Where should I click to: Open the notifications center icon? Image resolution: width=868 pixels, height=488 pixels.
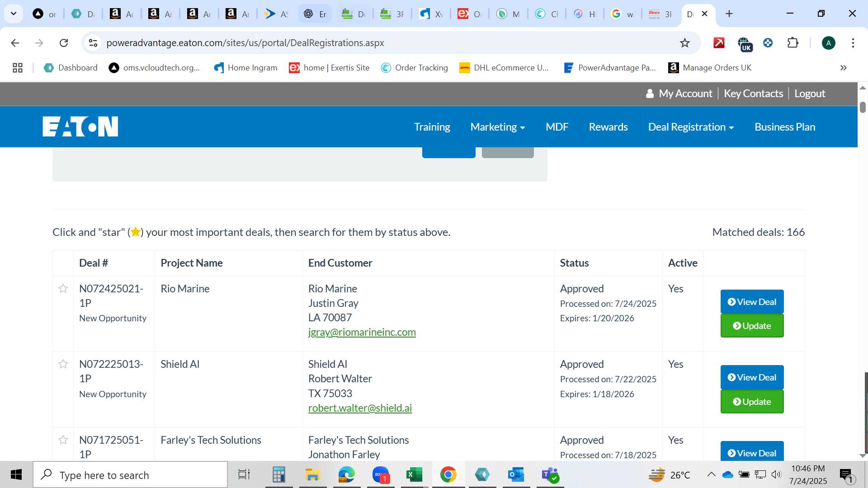[x=847, y=475]
